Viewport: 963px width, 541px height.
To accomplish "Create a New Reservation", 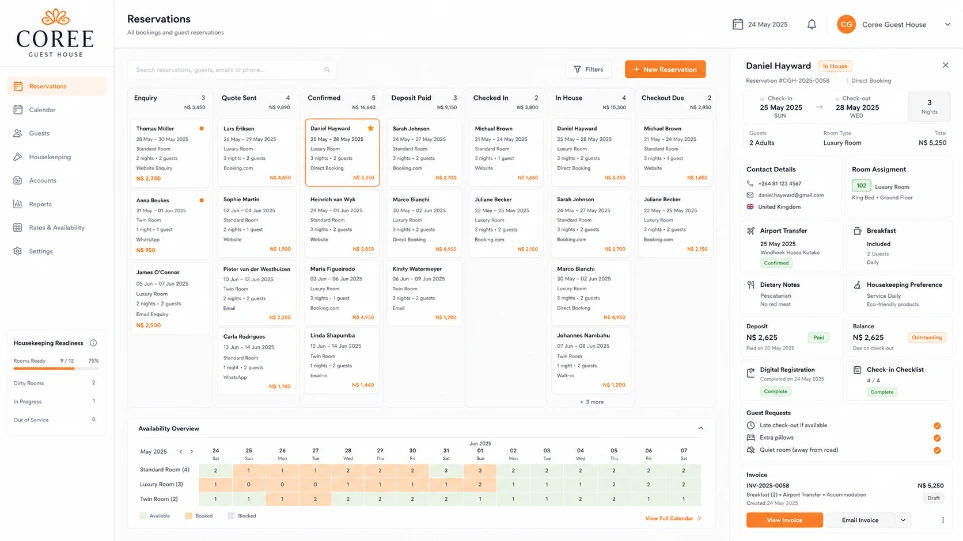I will [665, 69].
